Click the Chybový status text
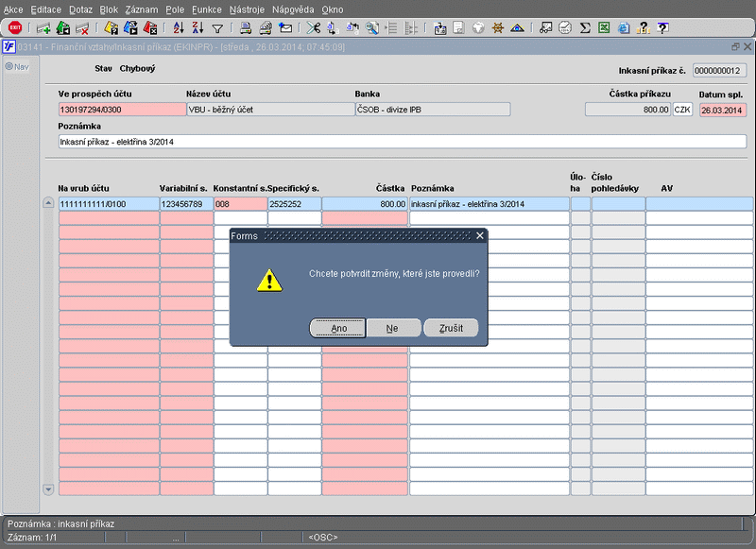The height and width of the screenshot is (549, 756). 137,68
